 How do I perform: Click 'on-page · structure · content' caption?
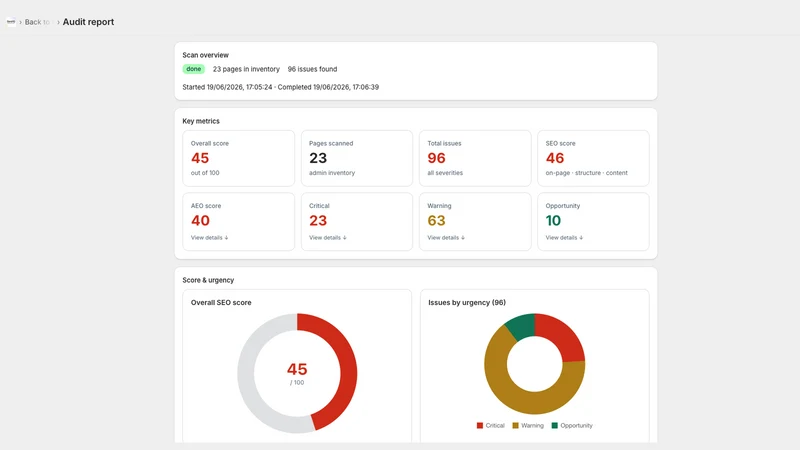586,173
